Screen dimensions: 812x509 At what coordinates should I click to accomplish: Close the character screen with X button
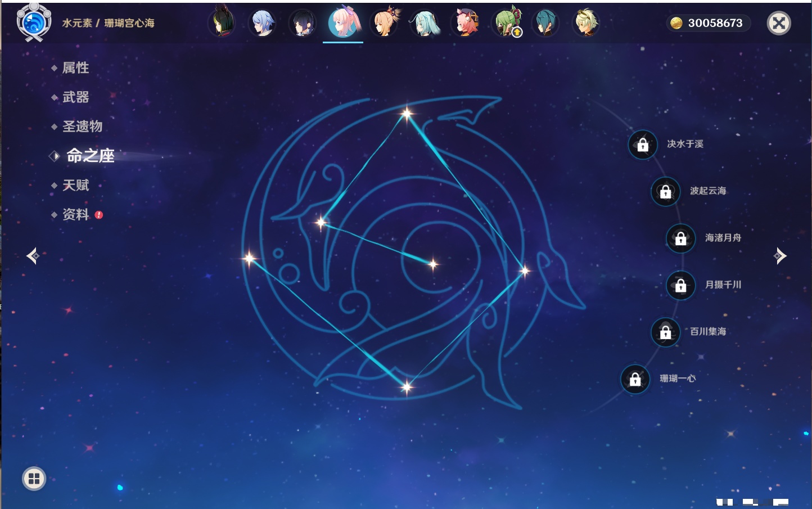tap(779, 23)
